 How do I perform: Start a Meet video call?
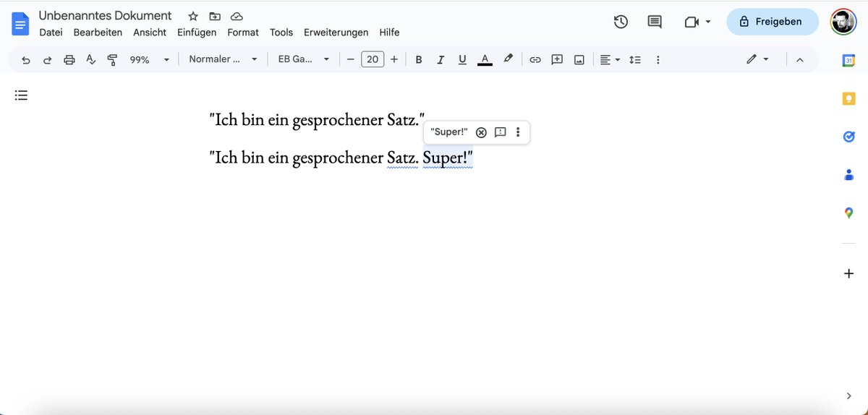tap(692, 22)
